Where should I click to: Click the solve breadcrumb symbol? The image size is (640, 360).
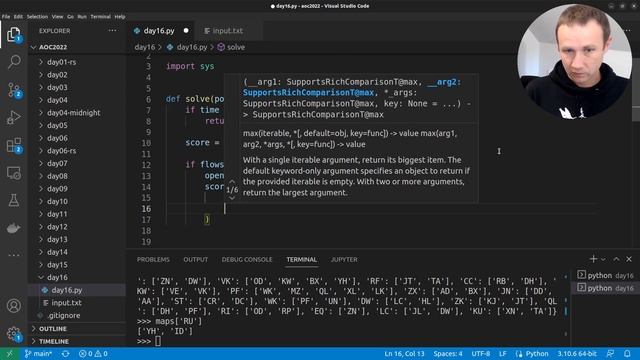pyautogui.click(x=231, y=47)
